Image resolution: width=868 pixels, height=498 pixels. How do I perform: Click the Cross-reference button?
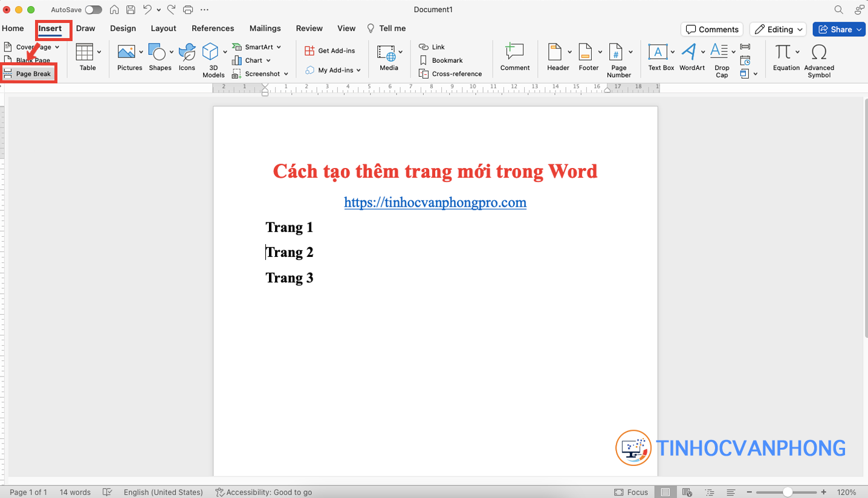pyautogui.click(x=450, y=74)
